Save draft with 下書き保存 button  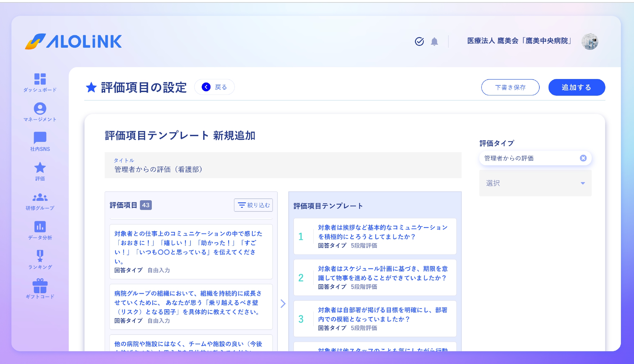510,87
